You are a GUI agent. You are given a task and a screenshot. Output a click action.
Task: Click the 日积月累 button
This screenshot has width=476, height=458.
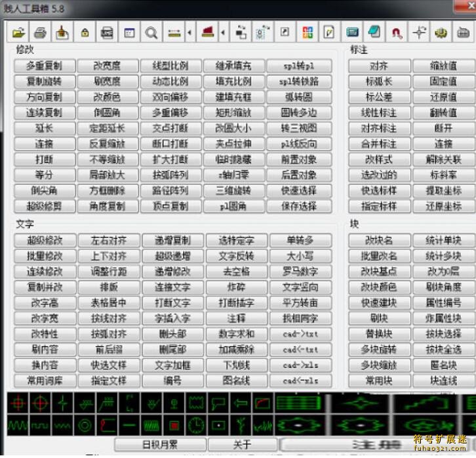click(161, 445)
